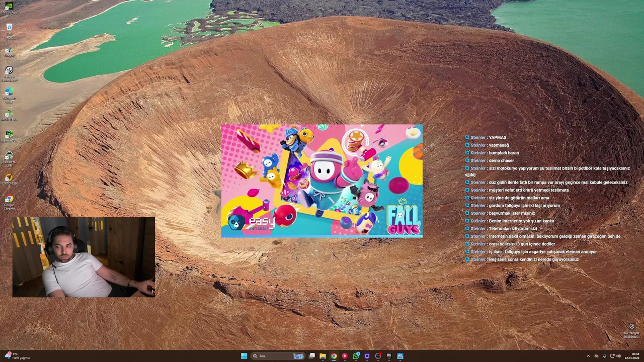Open Google Chrome desktop shortcut
Screen dimensions: 644x362
(x=9, y=202)
